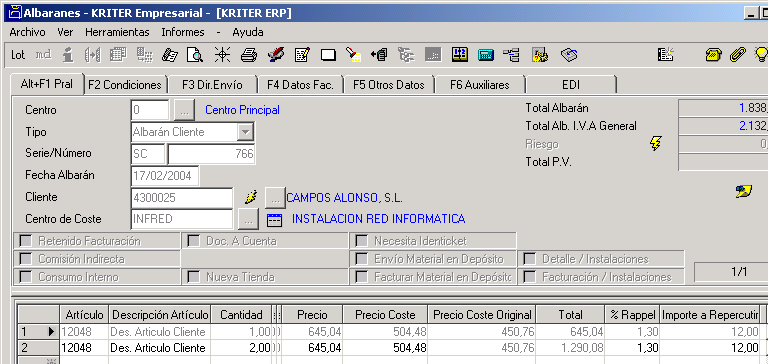The height and width of the screenshot is (364, 768).
Task: Click the '...' button beside Centro de Coste
Action: pos(248,219)
